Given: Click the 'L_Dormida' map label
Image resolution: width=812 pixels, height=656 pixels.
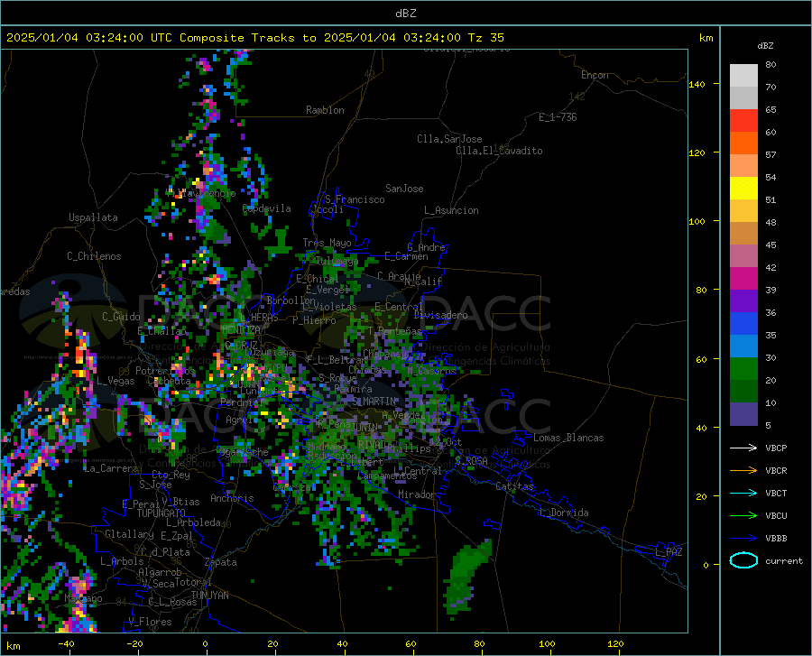Looking at the screenshot, I should 564,513.
